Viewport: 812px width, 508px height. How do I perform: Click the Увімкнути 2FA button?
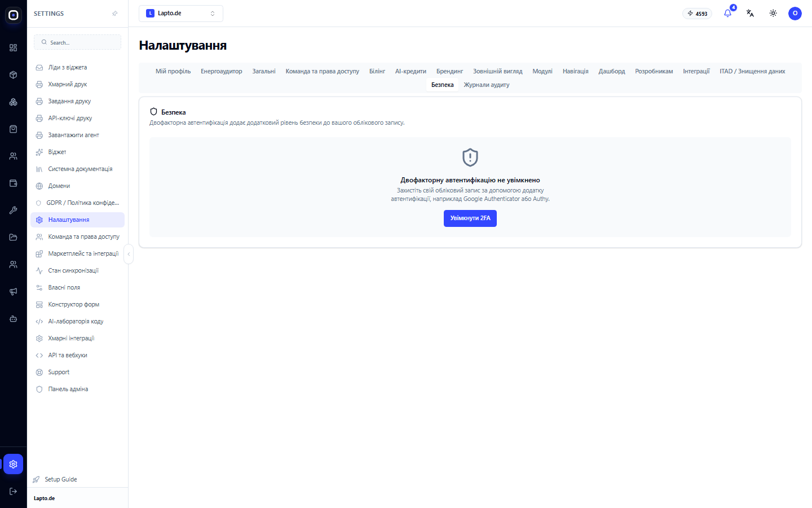(470, 218)
